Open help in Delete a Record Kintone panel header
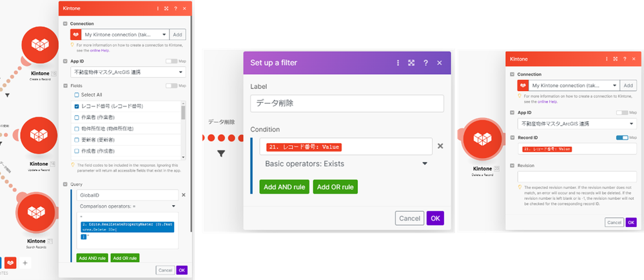Viewport: 644px width, 280px height. click(624, 59)
